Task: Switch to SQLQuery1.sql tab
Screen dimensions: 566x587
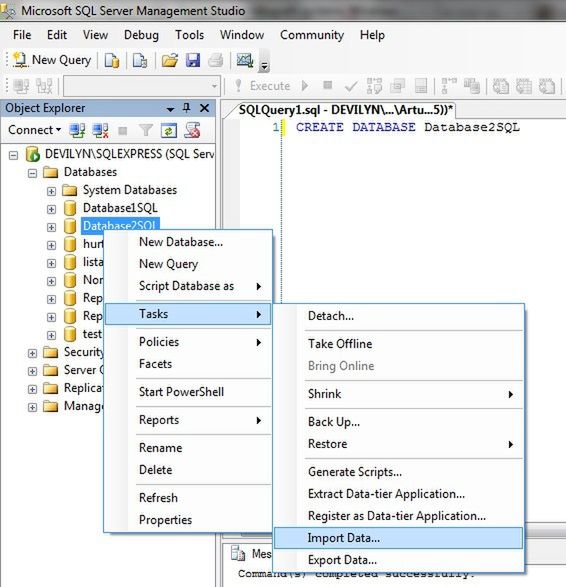Action: tap(346, 110)
